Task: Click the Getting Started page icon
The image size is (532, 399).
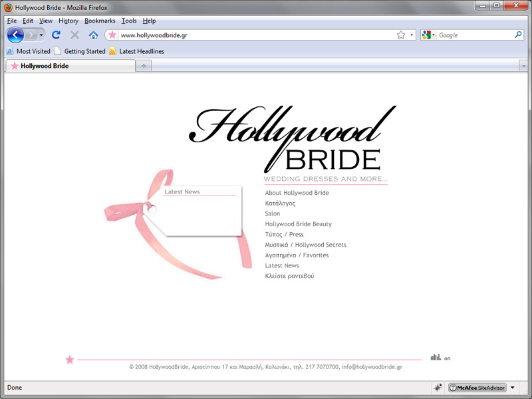Action: [x=57, y=51]
